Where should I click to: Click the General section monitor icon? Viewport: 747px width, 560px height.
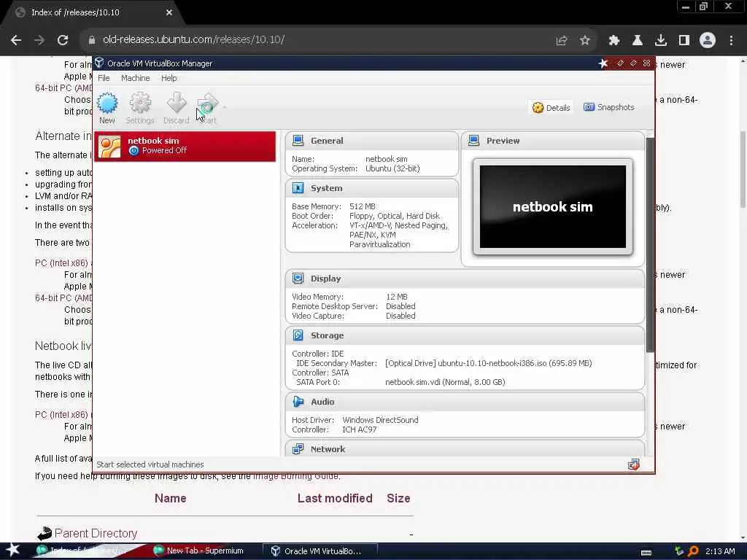coord(298,141)
